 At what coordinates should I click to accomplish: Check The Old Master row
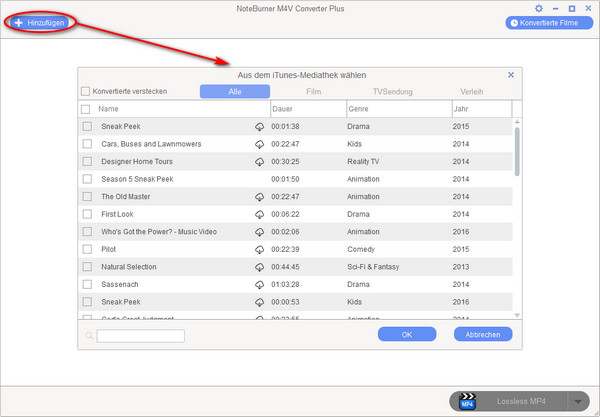(x=87, y=197)
